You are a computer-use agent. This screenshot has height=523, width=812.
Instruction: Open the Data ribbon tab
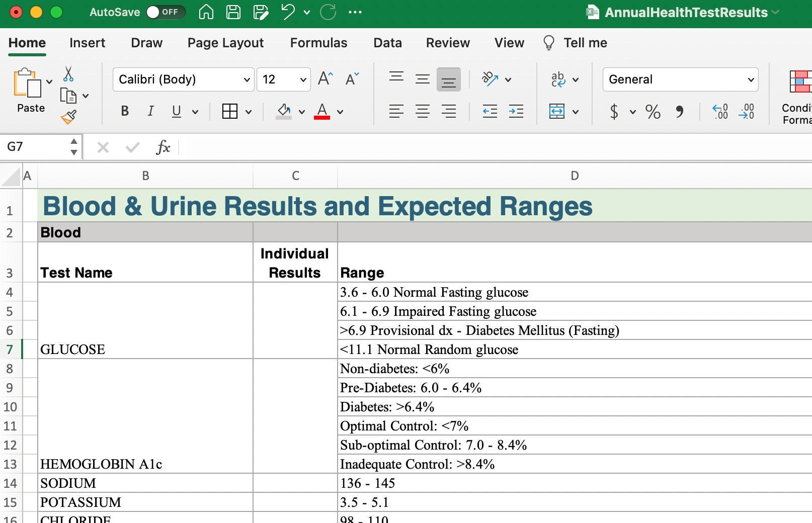(x=387, y=43)
